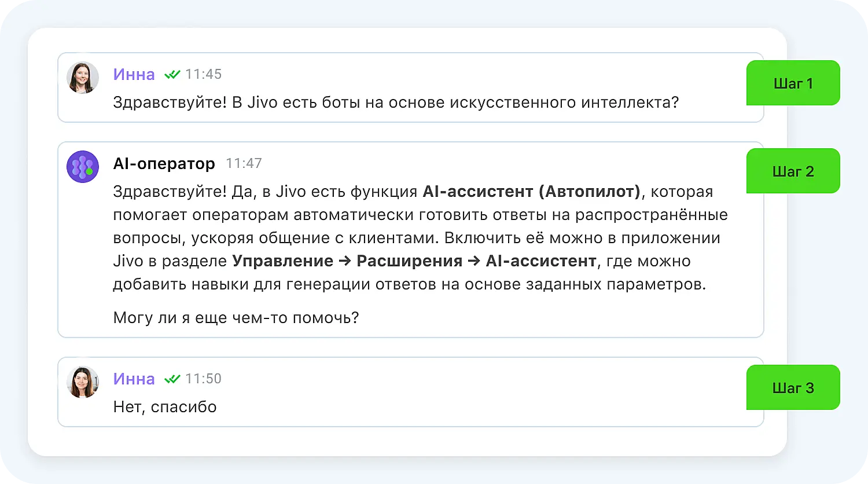Click the name Инна in the first message
The height and width of the screenshot is (484, 868).
134,74
